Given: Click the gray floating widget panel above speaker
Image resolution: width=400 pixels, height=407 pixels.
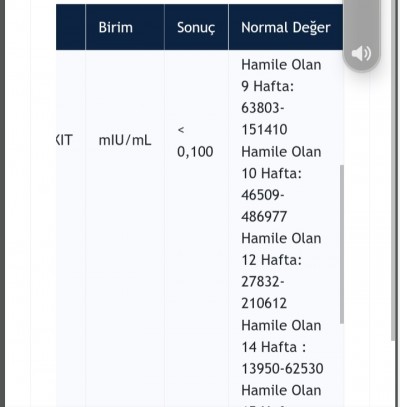Looking at the screenshot, I should click(361, 20).
